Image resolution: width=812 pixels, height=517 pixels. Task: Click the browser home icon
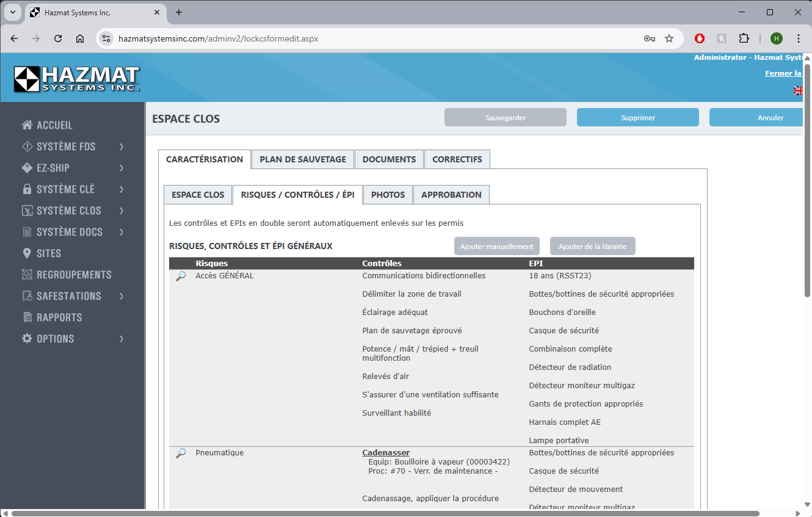coord(80,38)
